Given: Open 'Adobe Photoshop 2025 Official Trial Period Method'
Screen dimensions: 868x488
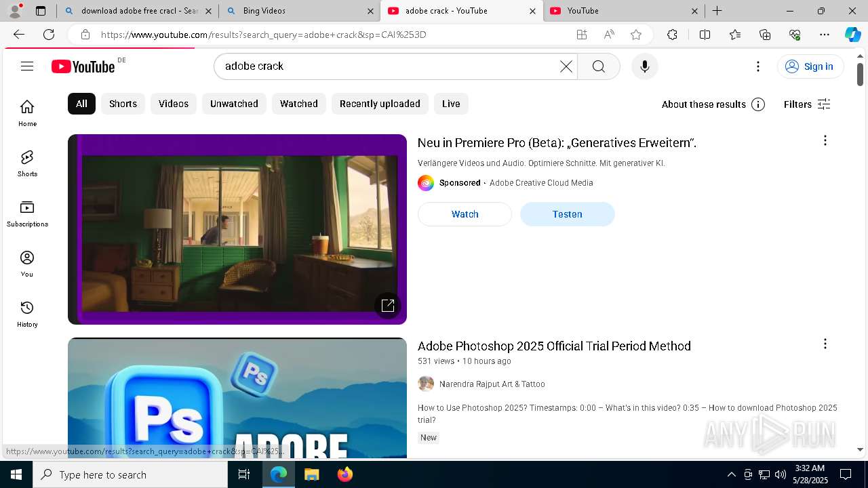Looking at the screenshot, I should pos(554,346).
